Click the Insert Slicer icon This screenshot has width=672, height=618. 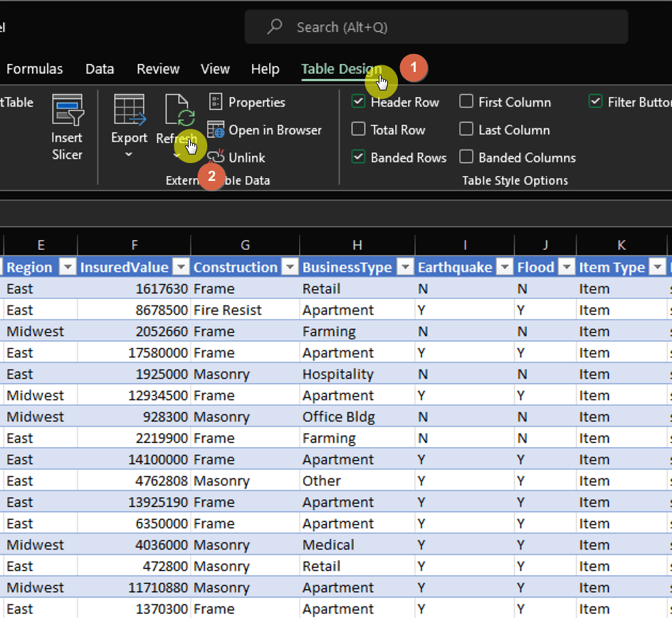pyautogui.click(x=68, y=110)
